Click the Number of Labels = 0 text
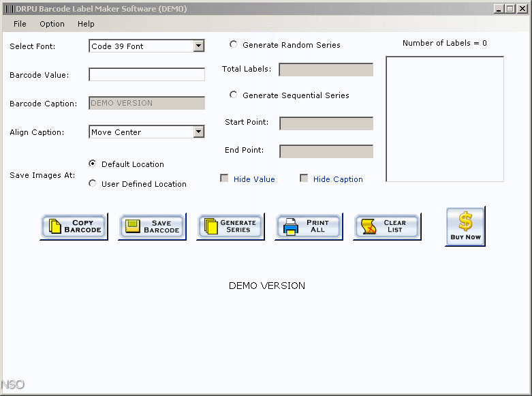Image resolution: width=532 pixels, height=396 pixels. tap(444, 43)
